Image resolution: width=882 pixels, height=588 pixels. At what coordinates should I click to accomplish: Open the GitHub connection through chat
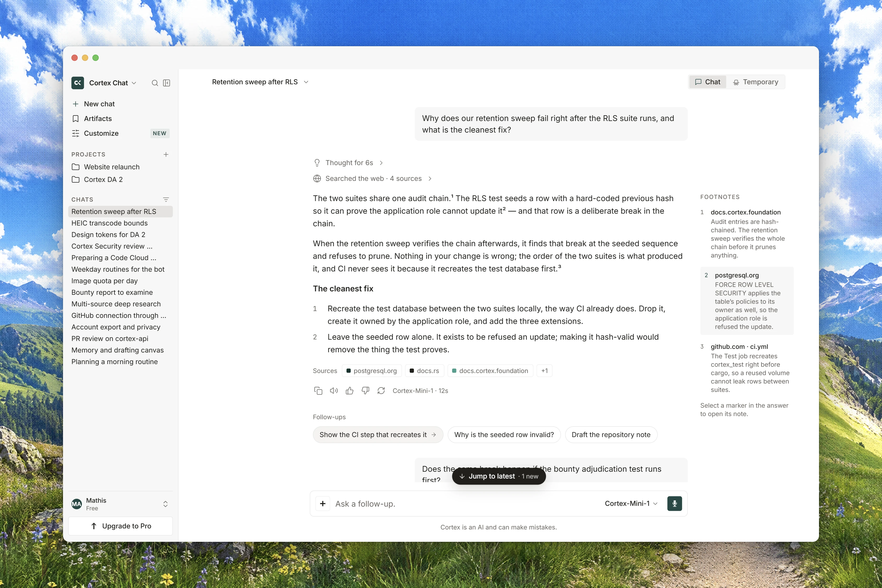120,316
